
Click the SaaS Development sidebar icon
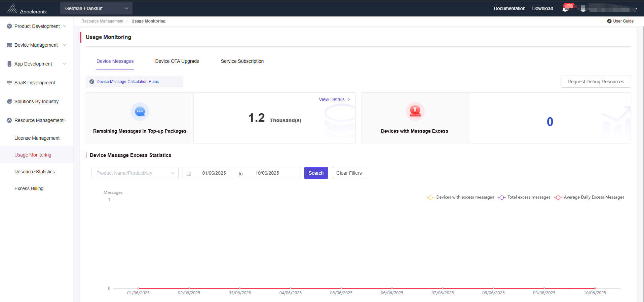tap(9, 83)
